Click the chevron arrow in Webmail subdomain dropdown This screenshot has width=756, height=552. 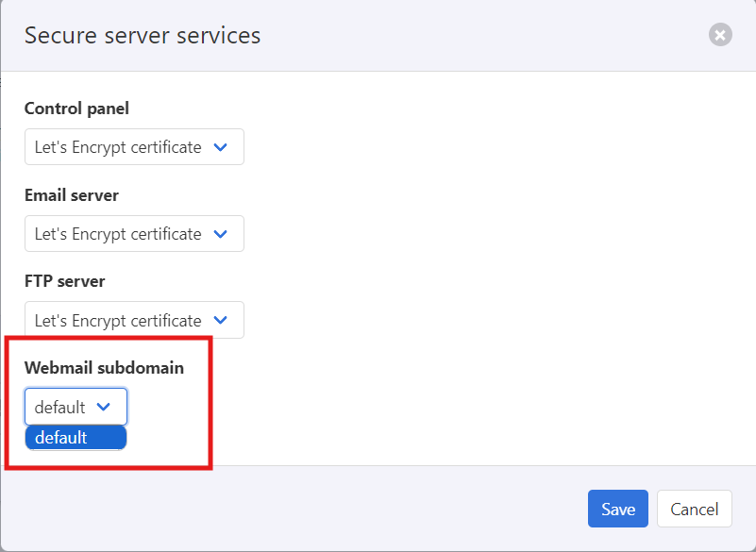click(104, 408)
